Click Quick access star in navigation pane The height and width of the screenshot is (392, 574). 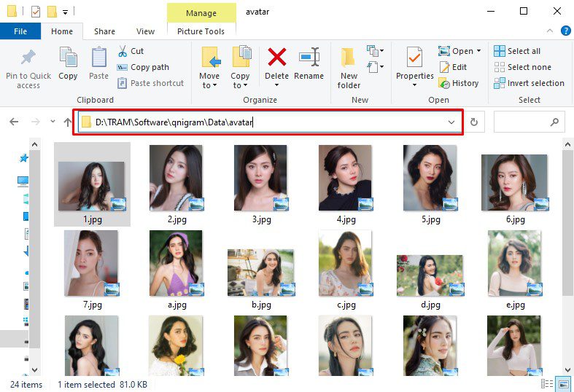pos(24,158)
